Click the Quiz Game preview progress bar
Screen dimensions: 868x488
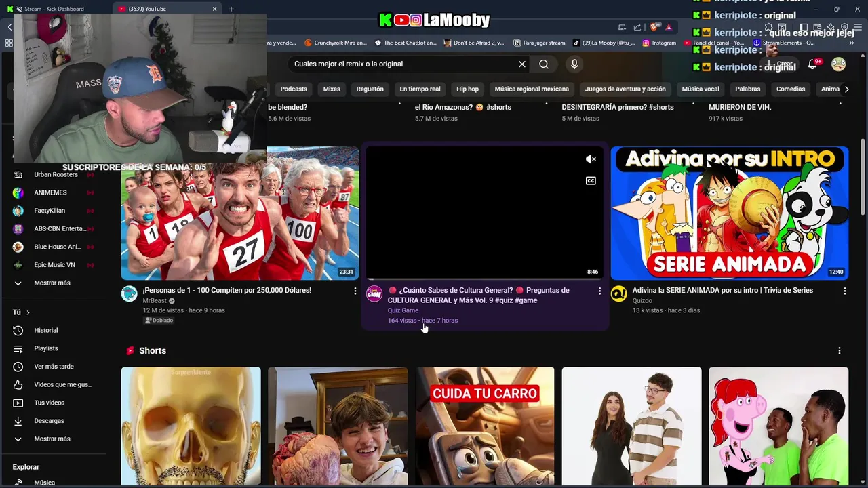(x=484, y=279)
